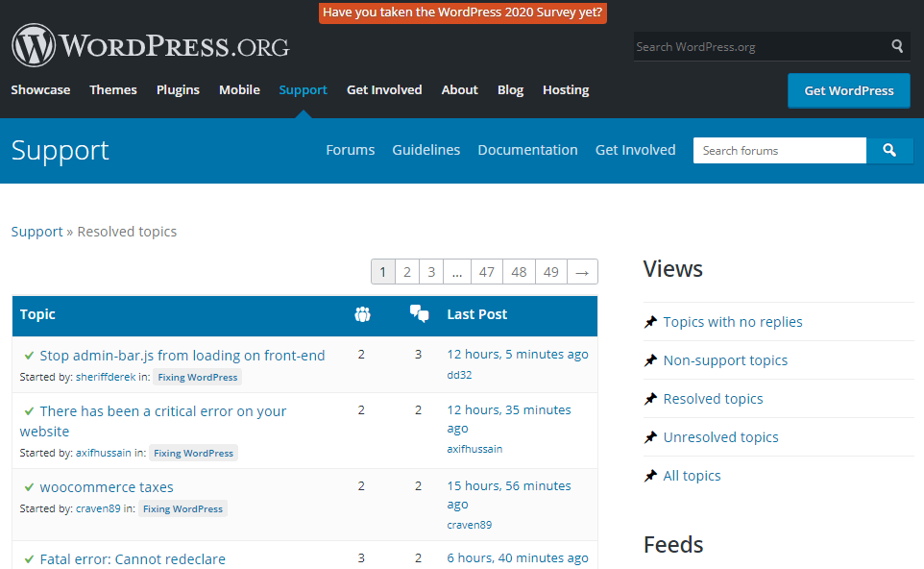
Task: Click the Support breadcrumb link
Action: [37, 232]
